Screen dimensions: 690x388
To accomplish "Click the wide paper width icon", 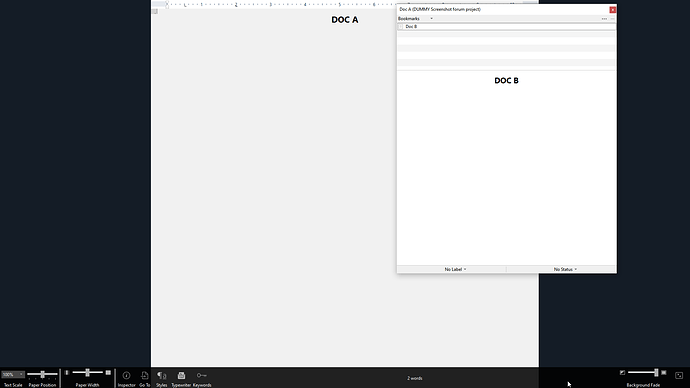I will tap(108, 373).
